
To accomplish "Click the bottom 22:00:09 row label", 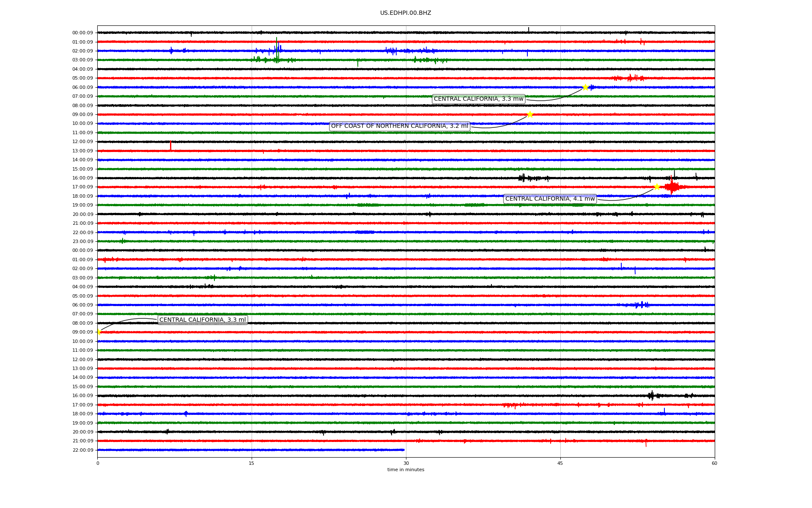I will pos(83,450).
